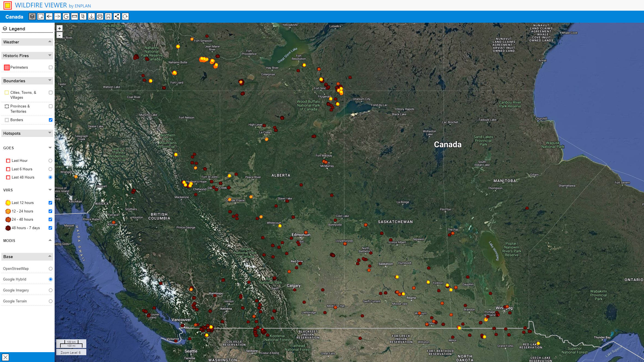Uncheck 48 hours - 7 days checkbox
This screenshot has width=644, height=362.
tap(50, 228)
